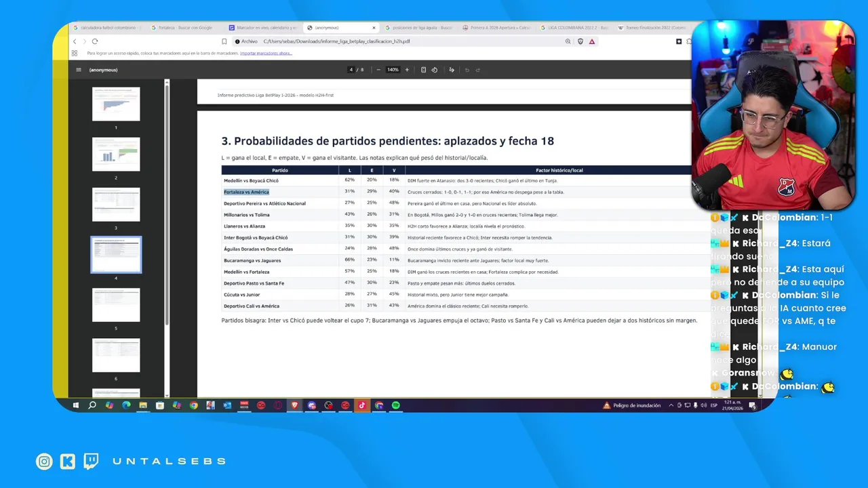
Task: Open Google Chrome from the taskbar
Action: coord(194,405)
